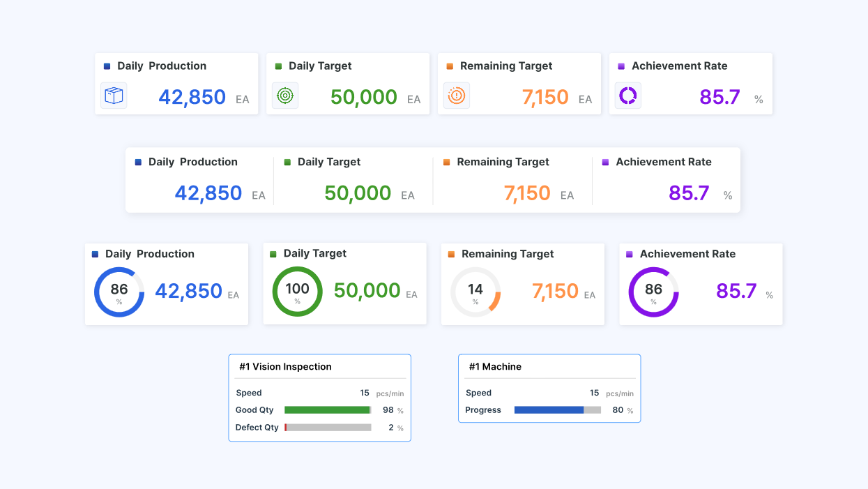Select the 98 percent Good Qty value
This screenshot has height=489, width=868.
[x=388, y=410]
